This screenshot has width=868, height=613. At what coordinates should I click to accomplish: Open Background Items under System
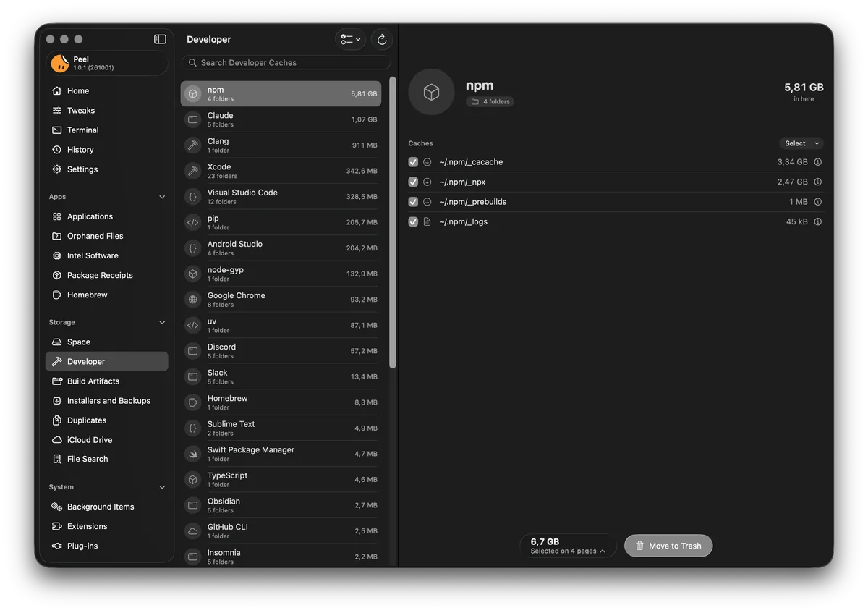click(107, 507)
